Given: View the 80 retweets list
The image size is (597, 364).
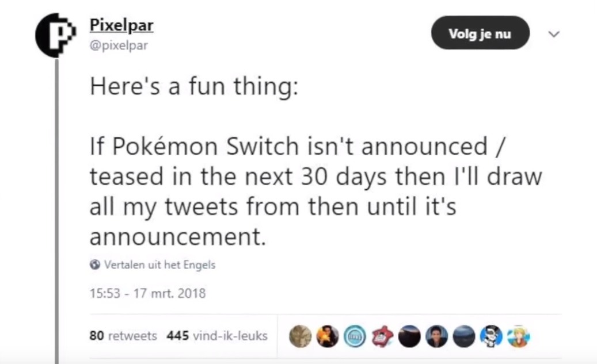Looking at the screenshot, I should [123, 336].
